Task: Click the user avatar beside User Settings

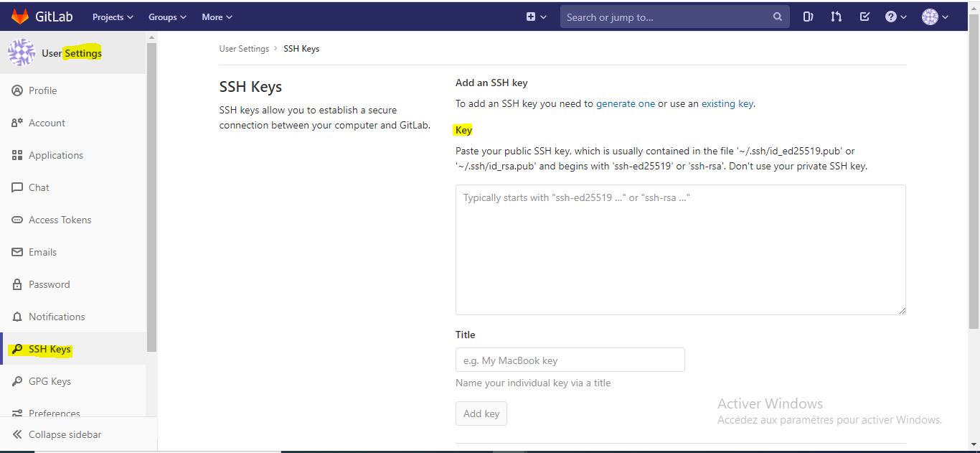Action: tap(21, 52)
